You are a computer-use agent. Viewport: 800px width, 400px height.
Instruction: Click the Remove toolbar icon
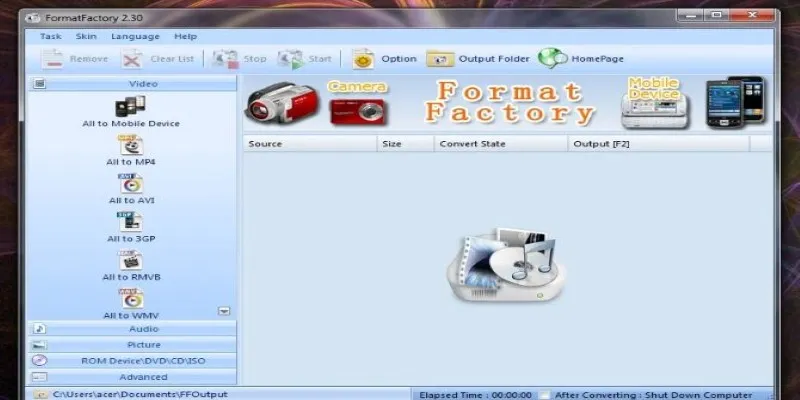point(52,59)
